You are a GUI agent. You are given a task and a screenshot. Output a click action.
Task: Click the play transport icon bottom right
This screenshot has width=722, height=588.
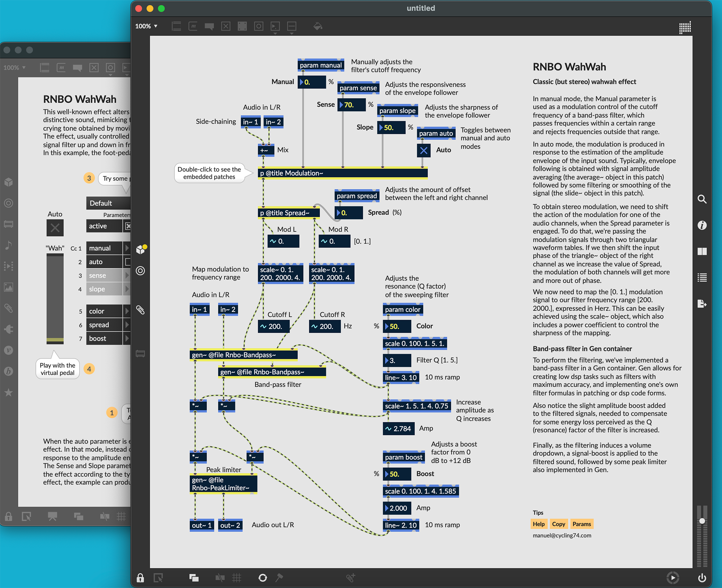[x=673, y=578]
